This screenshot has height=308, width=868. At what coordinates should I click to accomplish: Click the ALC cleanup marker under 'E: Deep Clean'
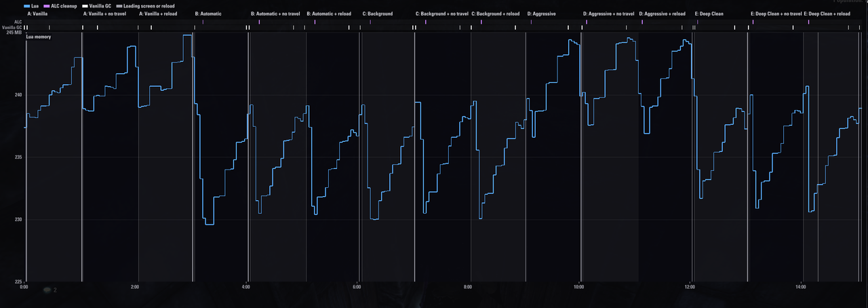697,22
